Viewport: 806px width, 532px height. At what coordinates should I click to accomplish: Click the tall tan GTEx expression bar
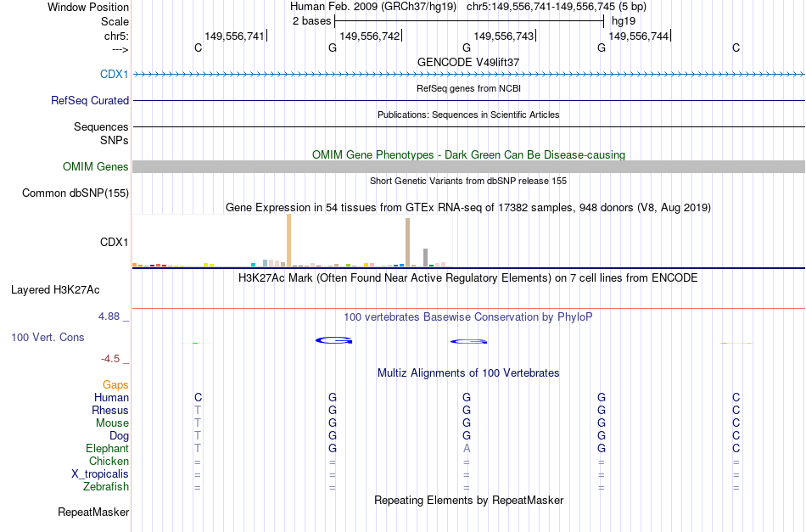[407, 242]
